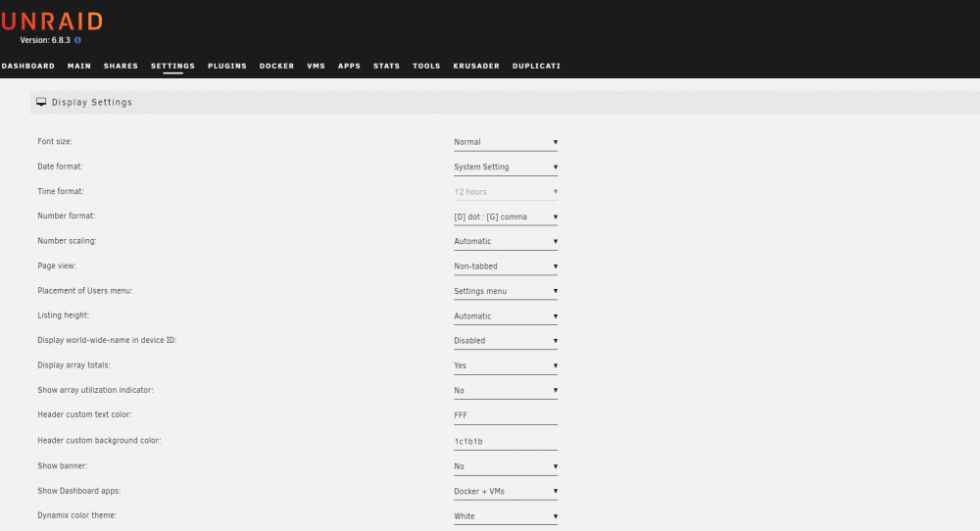Click the Dynamix color theme label
The image size is (980, 531).
tap(76, 515)
